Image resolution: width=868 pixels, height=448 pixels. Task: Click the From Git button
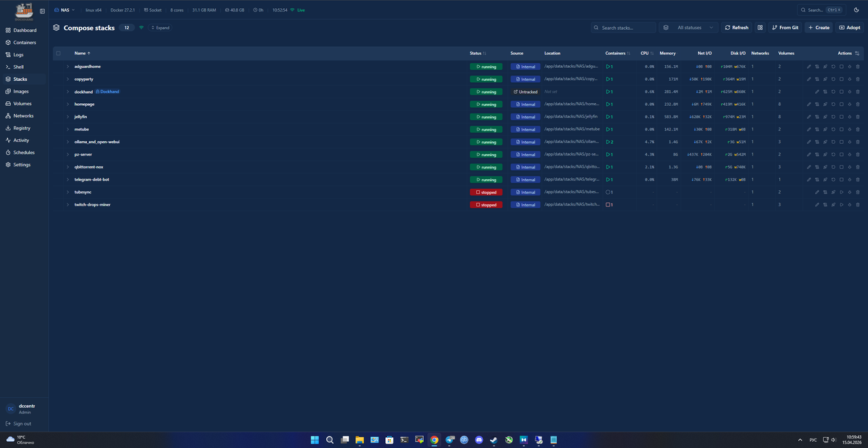(785, 28)
